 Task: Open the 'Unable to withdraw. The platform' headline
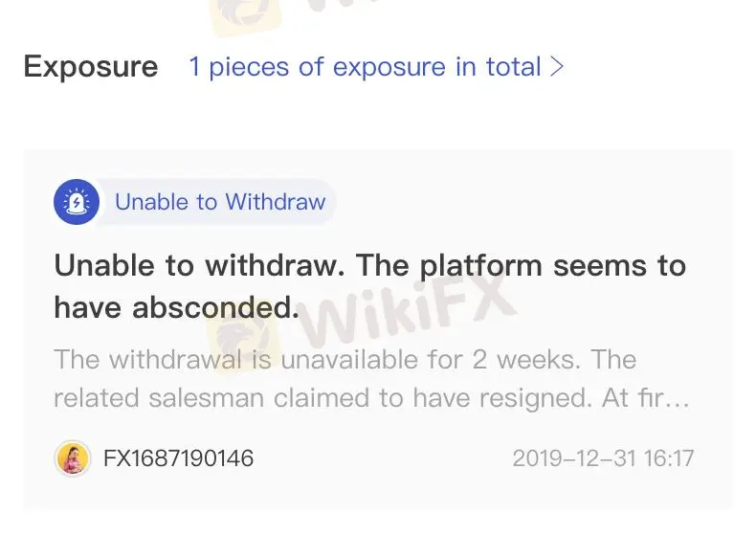coord(369,265)
